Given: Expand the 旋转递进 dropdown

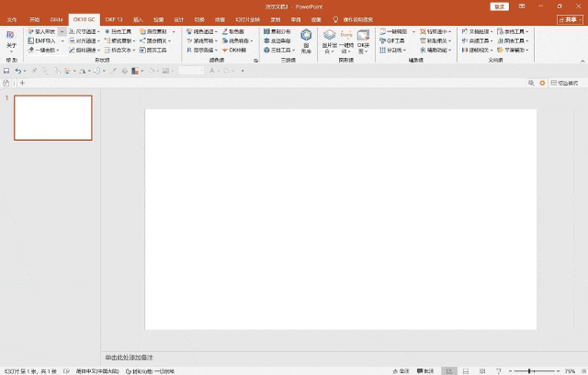Looking at the screenshot, I should pyautogui.click(x=98, y=50).
